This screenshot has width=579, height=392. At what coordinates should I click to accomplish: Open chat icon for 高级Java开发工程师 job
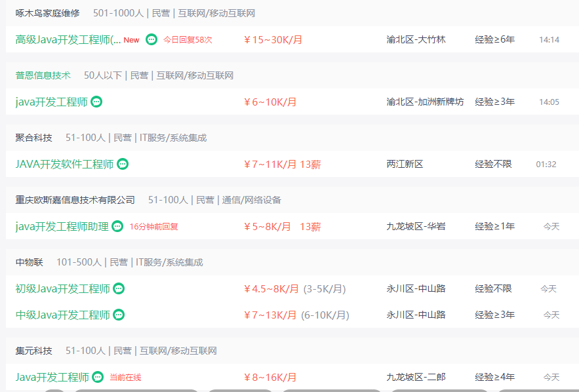(151, 39)
